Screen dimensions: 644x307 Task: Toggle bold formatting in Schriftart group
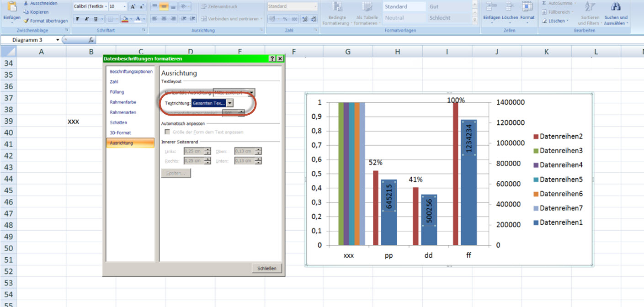click(78, 19)
